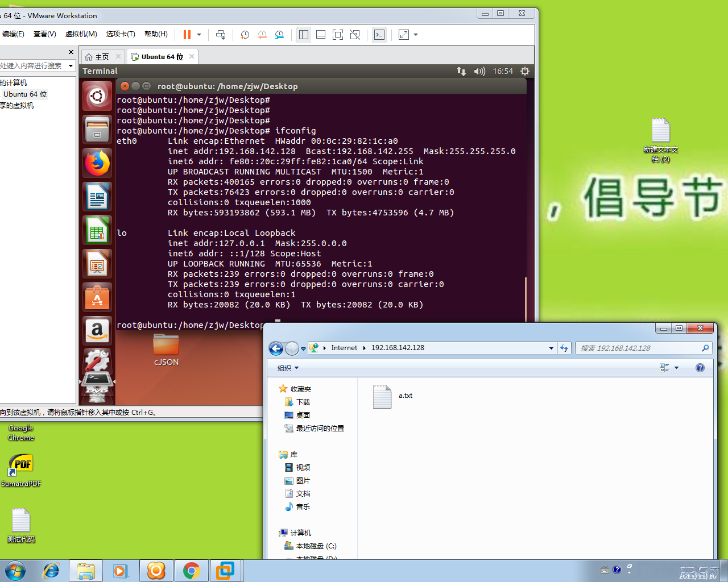Select the cJSON folder on the Ubuntu desktop
728x582 pixels.
[166, 350]
